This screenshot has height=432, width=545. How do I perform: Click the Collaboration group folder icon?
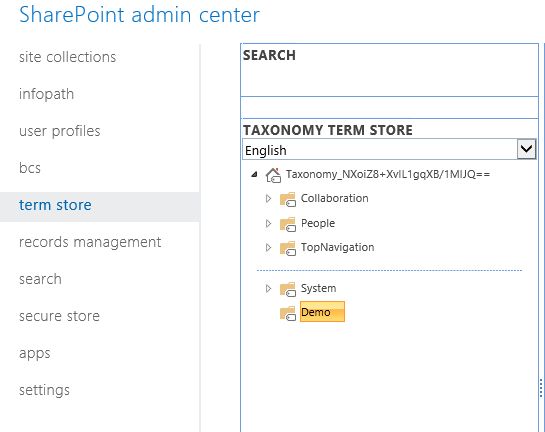288,199
